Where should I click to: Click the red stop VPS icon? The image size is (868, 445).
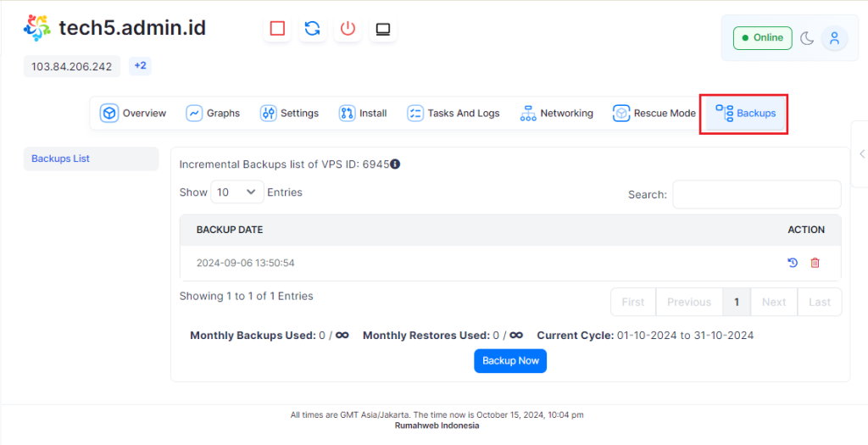(277, 28)
